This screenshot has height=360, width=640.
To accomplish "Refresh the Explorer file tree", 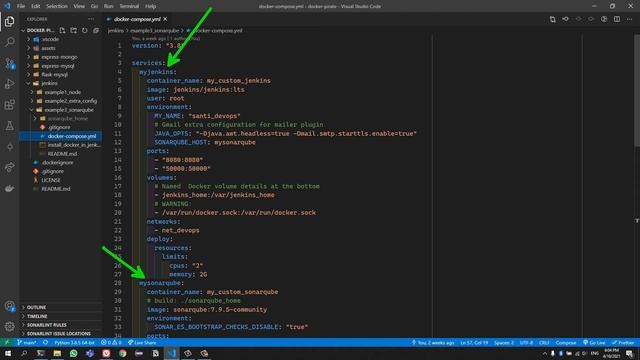I will click(x=84, y=30).
